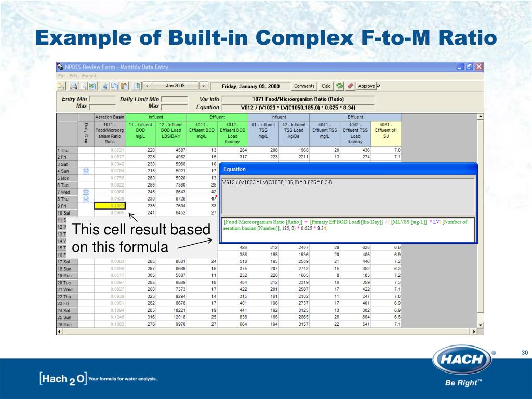Click colored formula description in Equation popup
Image resolution: width=532 pixels, height=399 pixels.
[x=345, y=225]
